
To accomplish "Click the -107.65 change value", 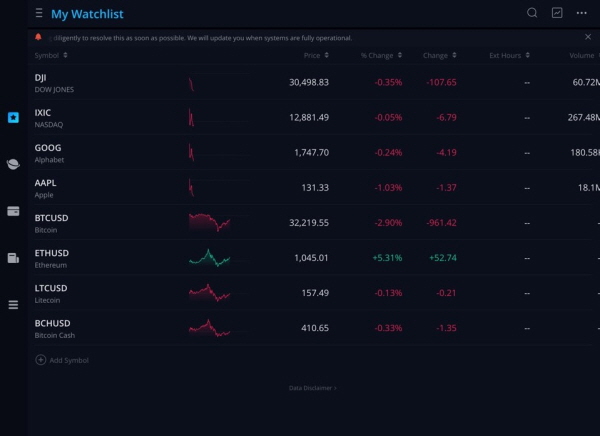I will 441,82.
